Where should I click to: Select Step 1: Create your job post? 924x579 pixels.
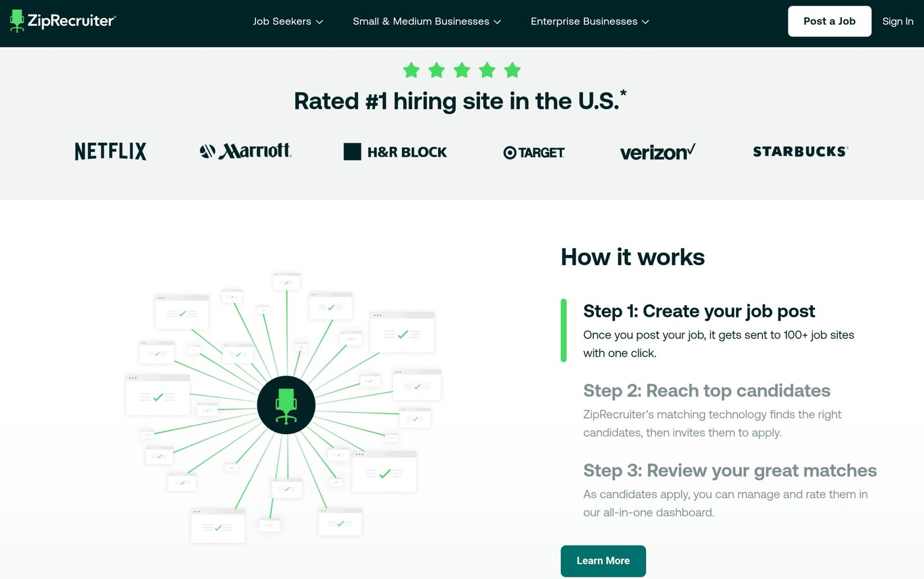click(699, 311)
